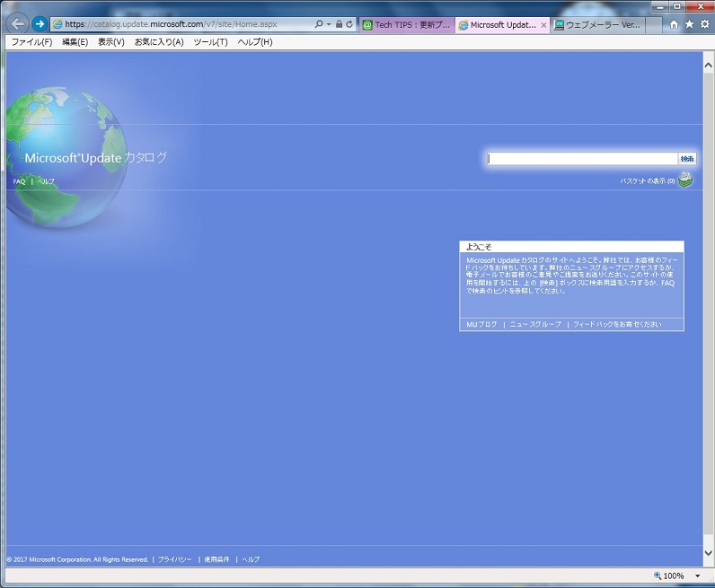Click the 検索 search button
Image resolution: width=715 pixels, height=588 pixels.
click(687, 159)
